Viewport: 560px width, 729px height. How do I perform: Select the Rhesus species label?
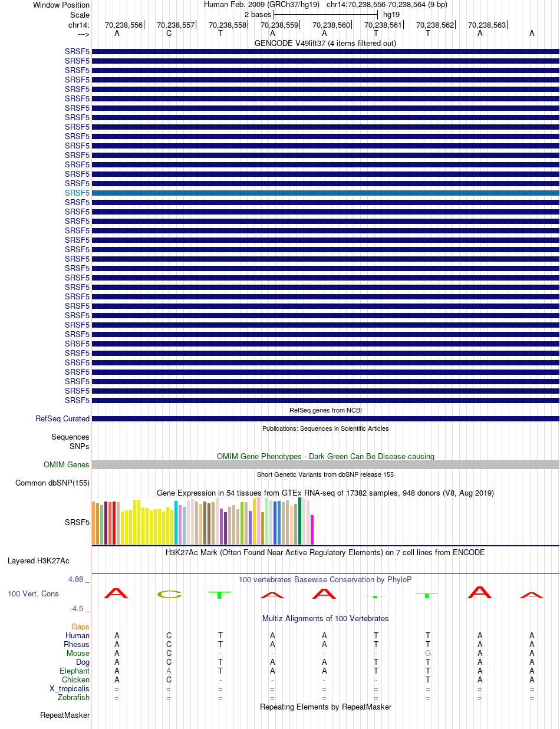point(77,644)
